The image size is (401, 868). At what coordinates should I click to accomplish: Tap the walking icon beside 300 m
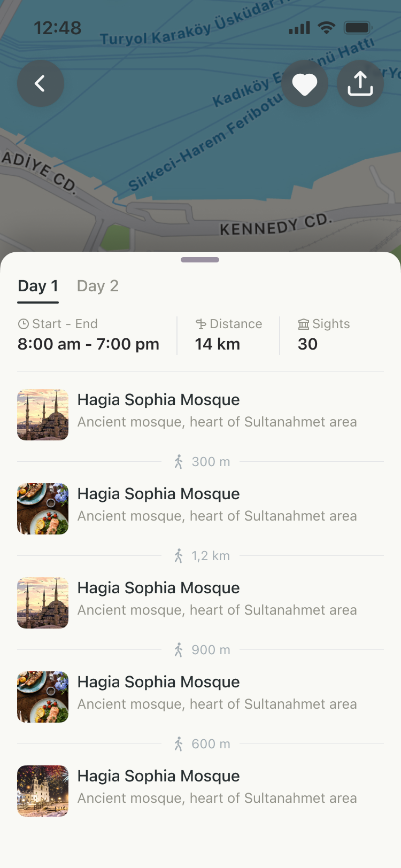point(179,462)
